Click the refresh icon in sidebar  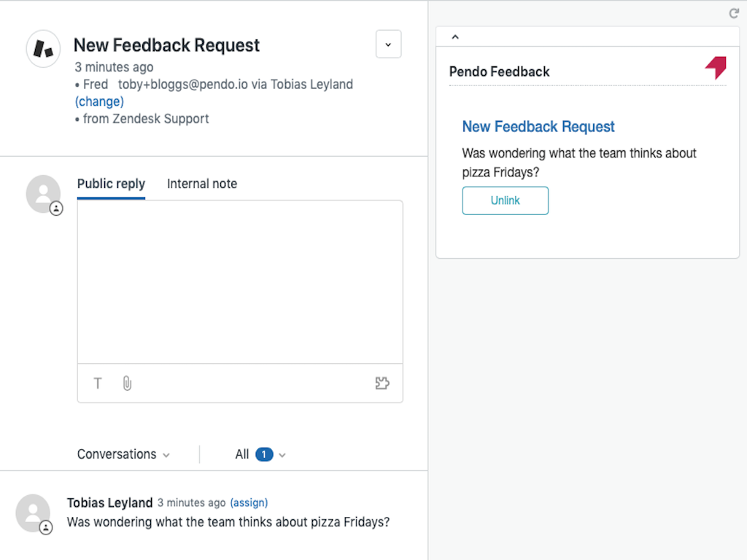point(734,14)
